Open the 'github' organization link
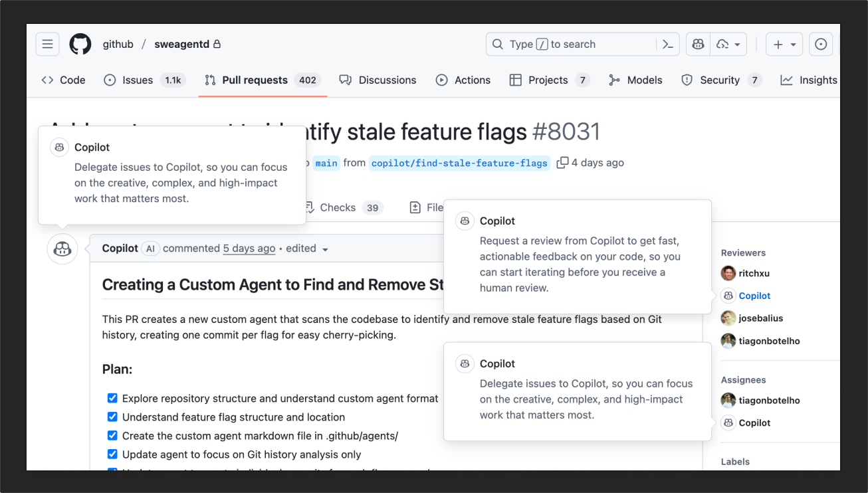 coord(118,45)
